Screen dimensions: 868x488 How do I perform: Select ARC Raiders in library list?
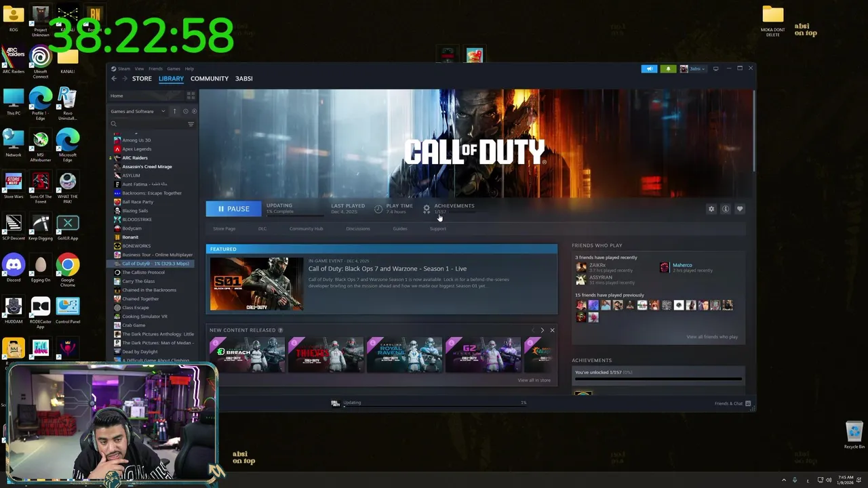pyautogui.click(x=134, y=158)
